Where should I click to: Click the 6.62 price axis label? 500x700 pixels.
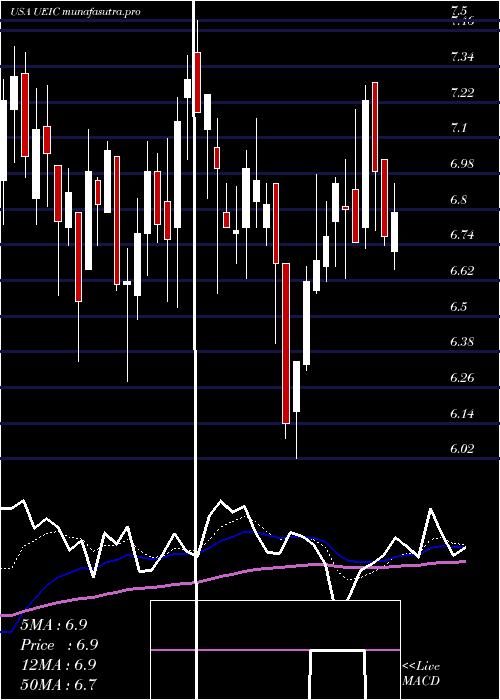(x=462, y=271)
